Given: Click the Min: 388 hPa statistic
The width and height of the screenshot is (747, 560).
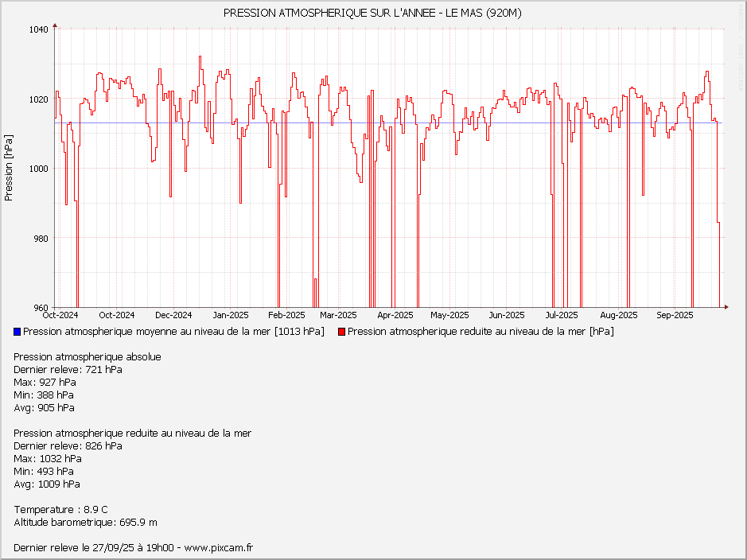Looking at the screenshot, I should [44, 395].
